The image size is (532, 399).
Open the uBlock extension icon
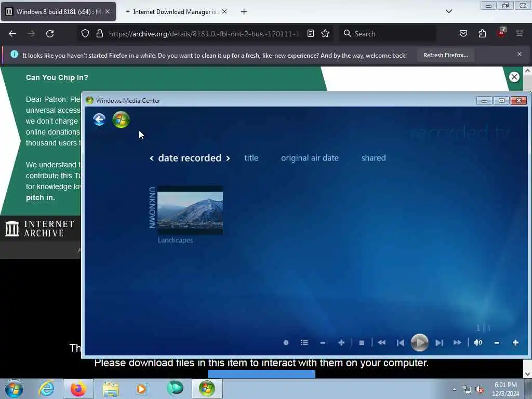pyautogui.click(x=501, y=33)
